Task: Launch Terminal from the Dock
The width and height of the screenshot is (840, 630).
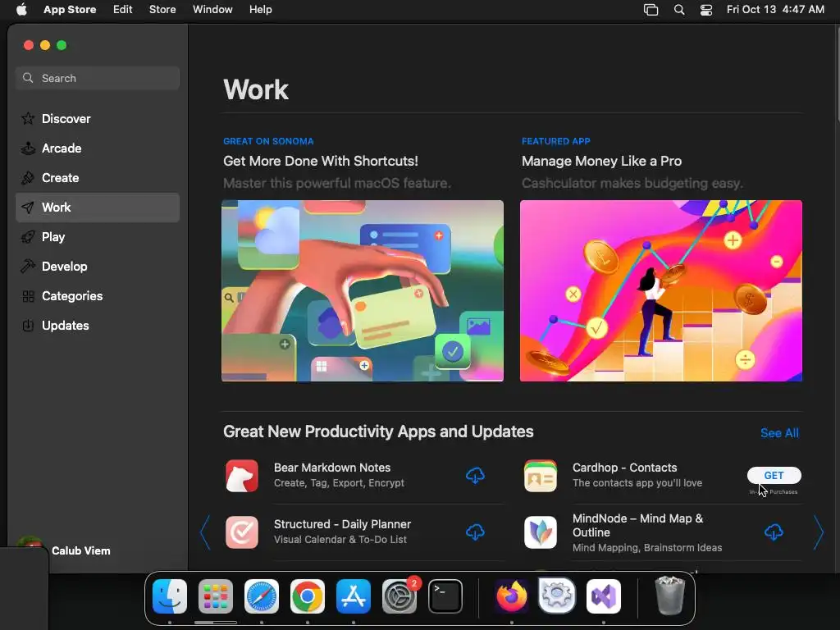Action: pyautogui.click(x=445, y=596)
